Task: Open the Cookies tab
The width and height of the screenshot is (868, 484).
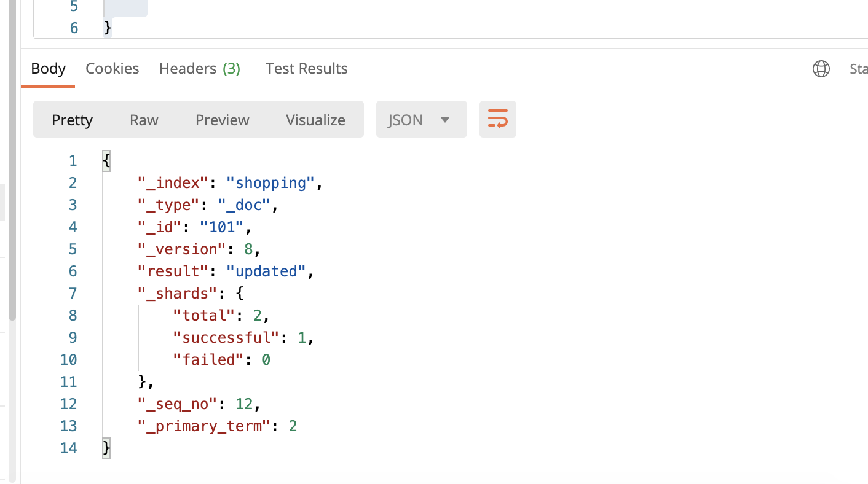Action: coord(112,69)
